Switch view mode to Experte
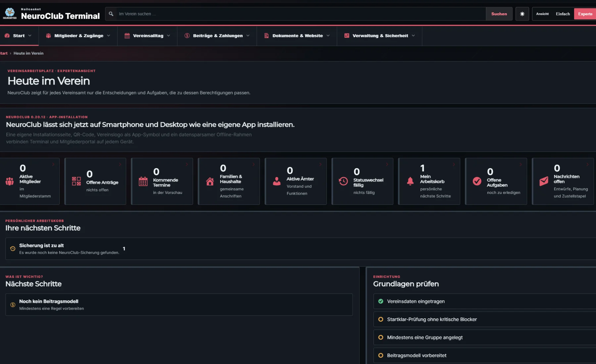 point(585,14)
